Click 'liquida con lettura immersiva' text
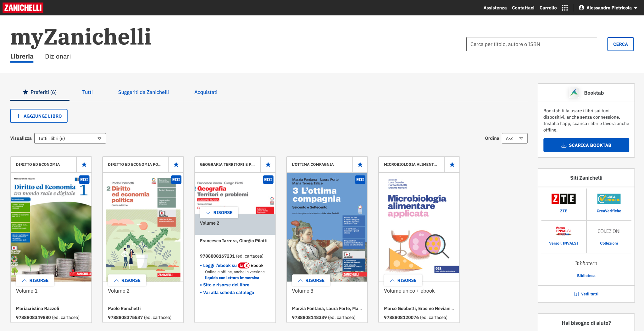This screenshot has width=644, height=331. click(x=232, y=278)
